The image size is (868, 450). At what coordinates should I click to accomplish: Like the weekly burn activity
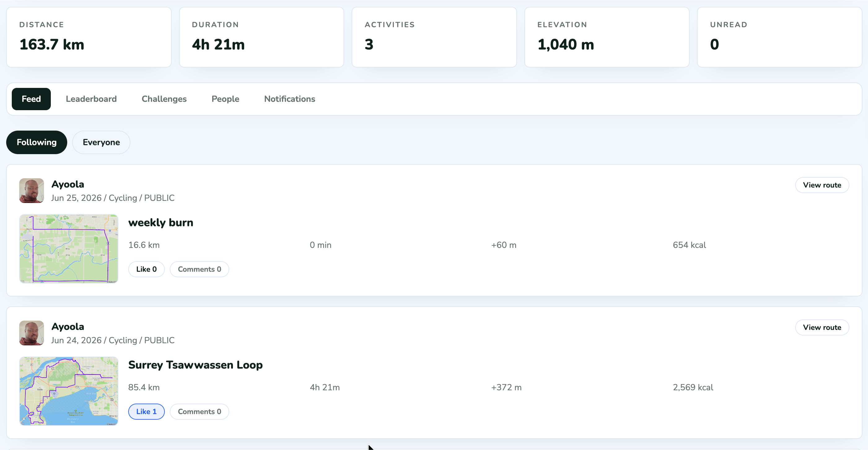[146, 269]
